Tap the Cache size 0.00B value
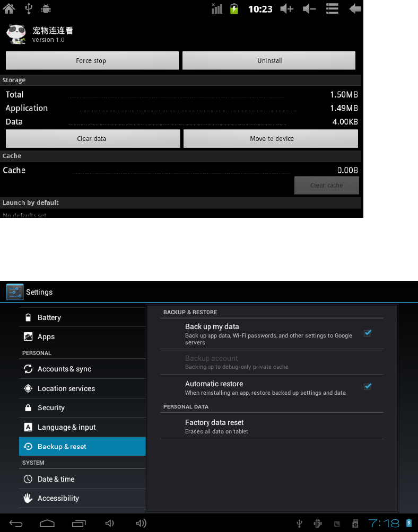Screen dimensions: 418x532 (x=347, y=170)
